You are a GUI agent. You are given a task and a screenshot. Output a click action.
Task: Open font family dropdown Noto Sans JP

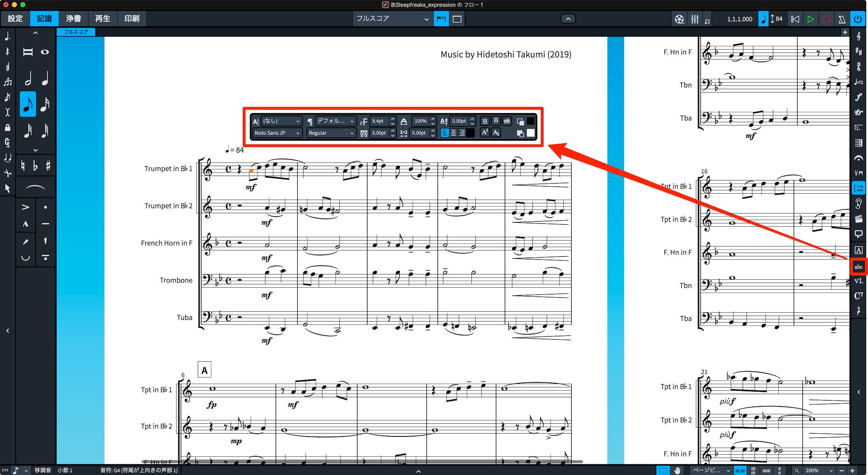(x=277, y=133)
